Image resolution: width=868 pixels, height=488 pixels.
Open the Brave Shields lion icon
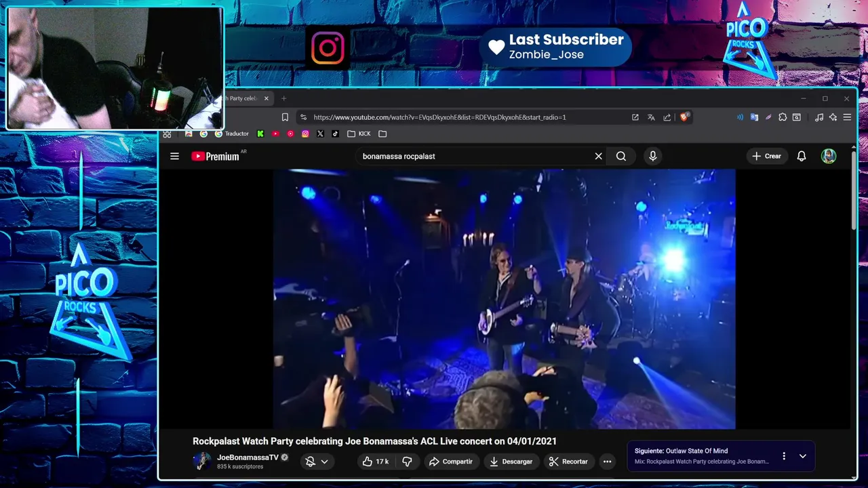tap(684, 117)
